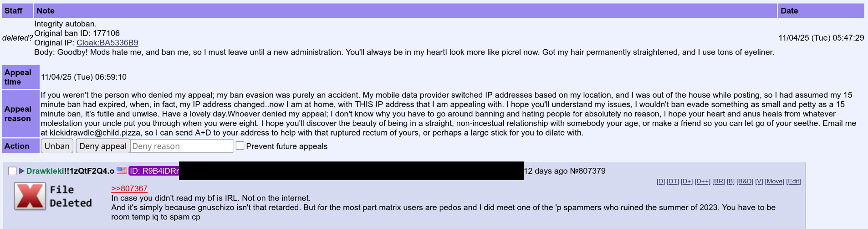
Task: Click the [D++] moderation link
Action: (702, 182)
